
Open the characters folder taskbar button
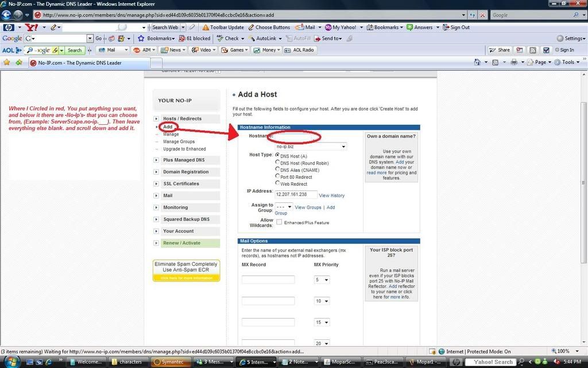point(129,362)
